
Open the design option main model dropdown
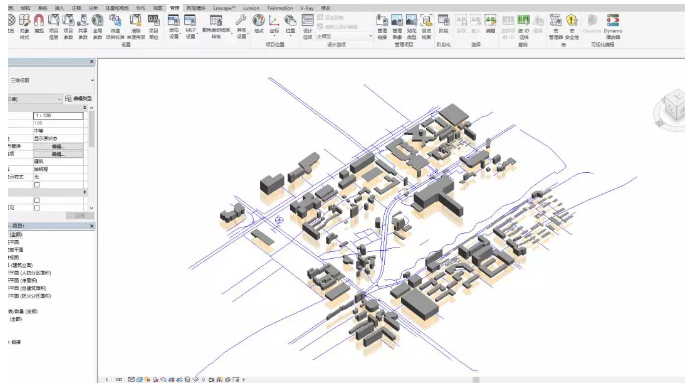click(x=344, y=36)
